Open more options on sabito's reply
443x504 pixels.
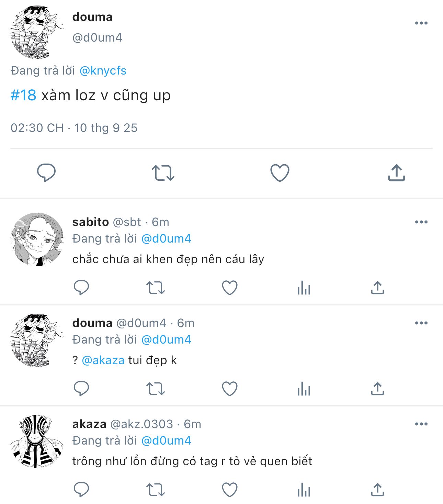click(421, 222)
